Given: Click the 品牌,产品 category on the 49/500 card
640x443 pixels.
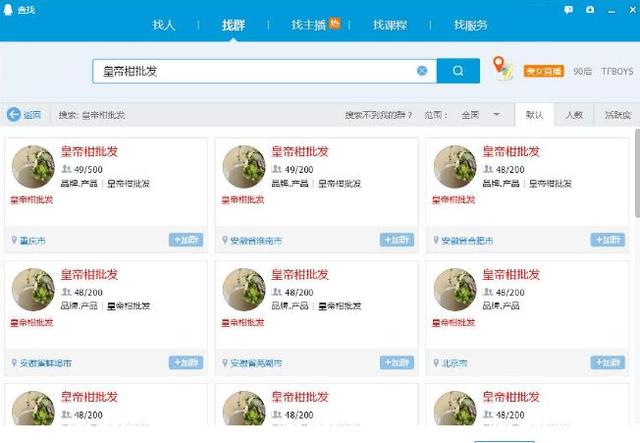Looking at the screenshot, I should 79,183.
